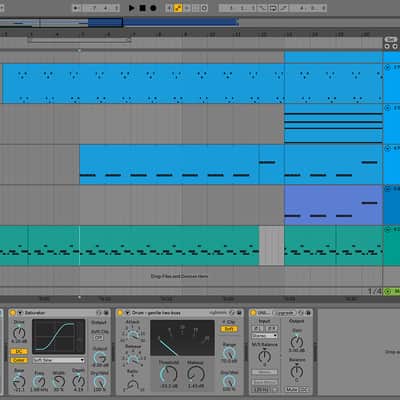Viewport: 400px width, 400px height.
Task: Unfold the third blue bass track
Action: (x=387, y=148)
